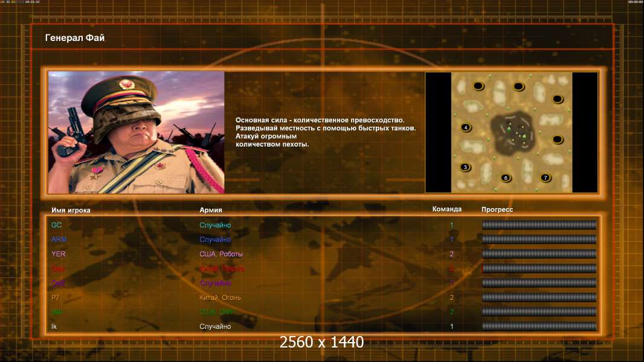Click the red army entry "Китай, Пехота"
Screen dimensions: 644x362
click(222, 269)
